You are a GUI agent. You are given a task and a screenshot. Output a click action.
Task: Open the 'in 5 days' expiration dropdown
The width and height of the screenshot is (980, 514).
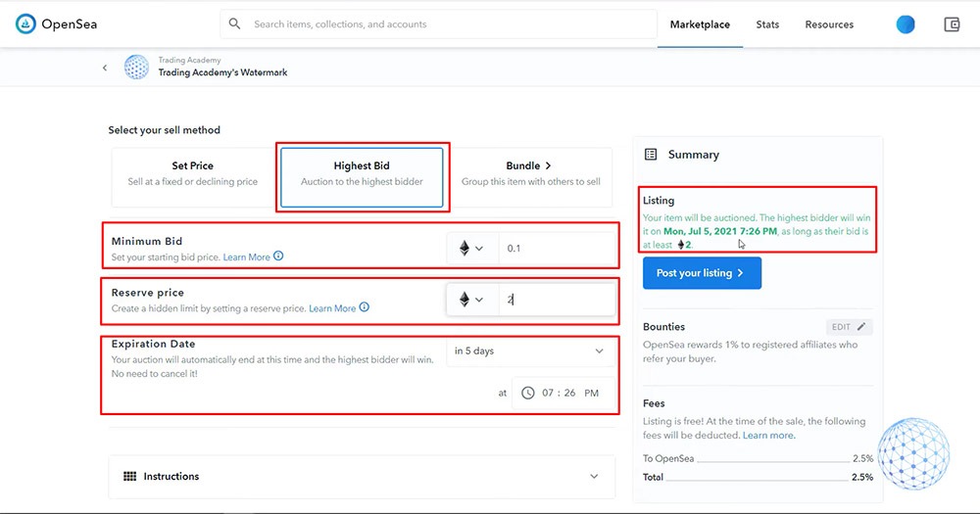point(529,350)
